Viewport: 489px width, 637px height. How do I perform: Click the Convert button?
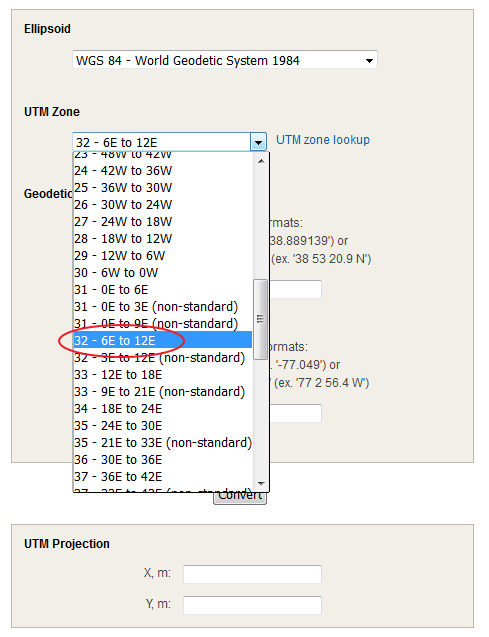click(240, 496)
